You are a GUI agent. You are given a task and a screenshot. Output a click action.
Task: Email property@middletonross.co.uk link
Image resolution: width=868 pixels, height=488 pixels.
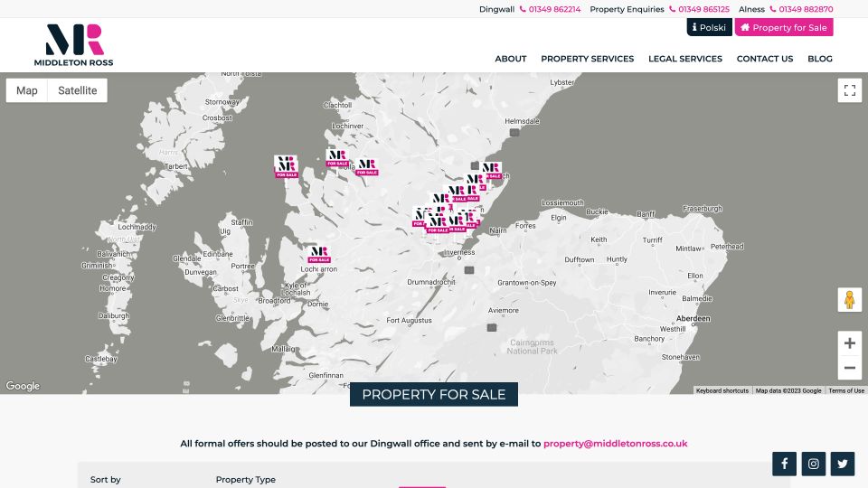[x=615, y=444]
